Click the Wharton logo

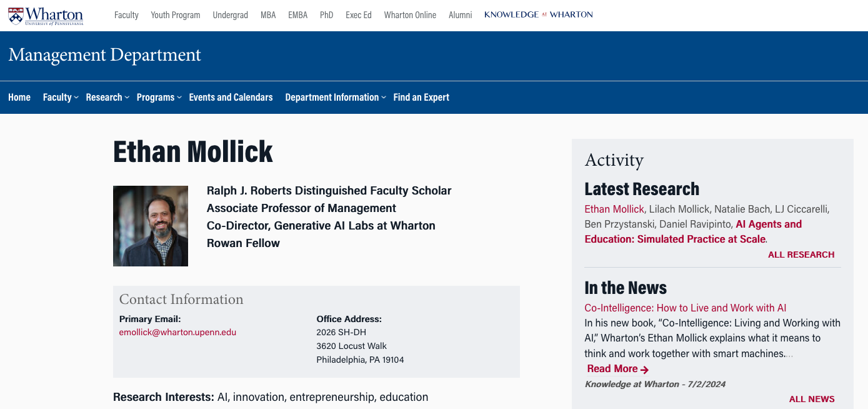pos(46,16)
